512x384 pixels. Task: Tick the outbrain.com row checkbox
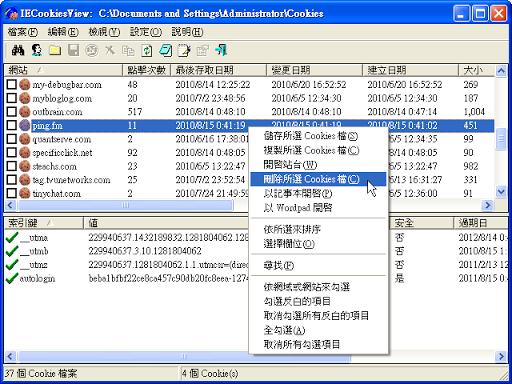pos(12,112)
